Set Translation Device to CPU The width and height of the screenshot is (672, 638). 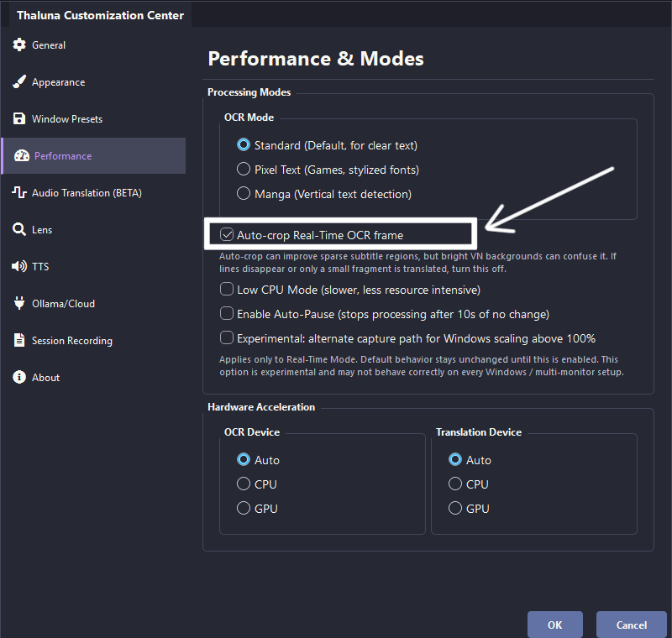pos(455,484)
